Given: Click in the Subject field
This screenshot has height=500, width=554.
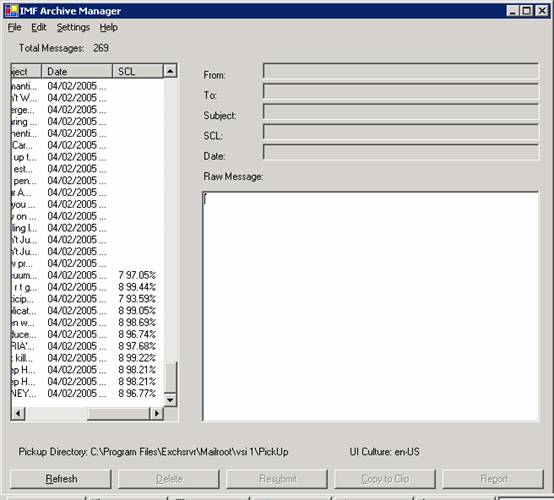Looking at the screenshot, I should (x=401, y=111).
